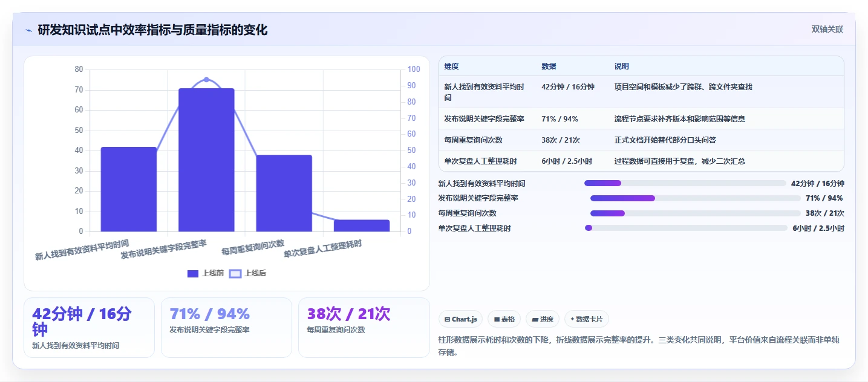Click table row label 发布说明关键字段完整率
The height and width of the screenshot is (382, 868).
[x=484, y=119]
